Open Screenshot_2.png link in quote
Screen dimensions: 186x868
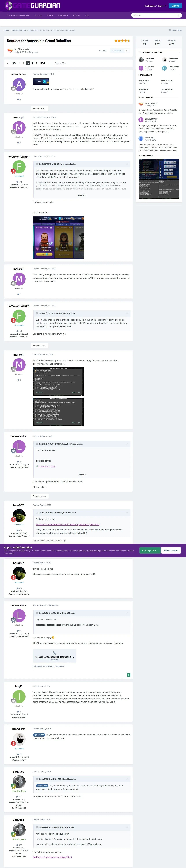46,466
